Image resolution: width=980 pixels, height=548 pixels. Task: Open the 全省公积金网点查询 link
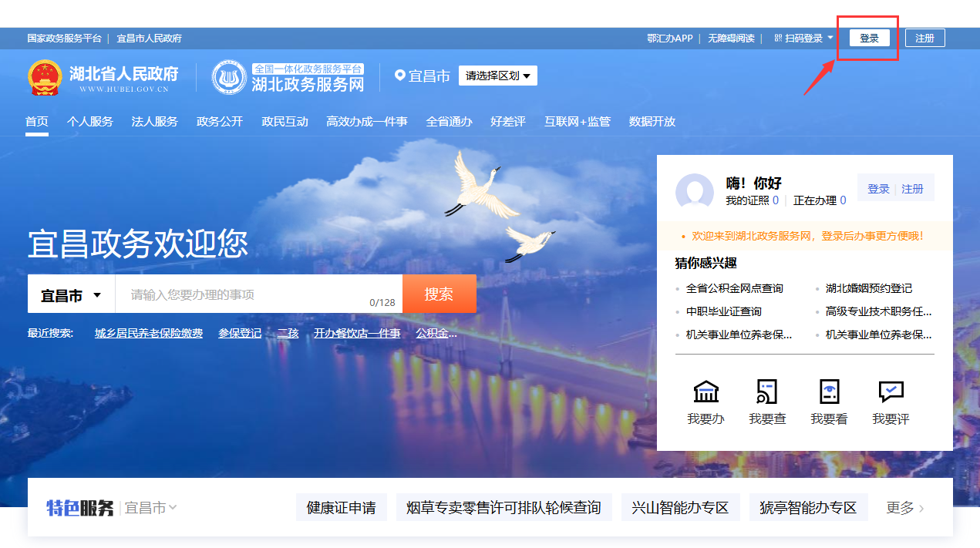pos(734,288)
